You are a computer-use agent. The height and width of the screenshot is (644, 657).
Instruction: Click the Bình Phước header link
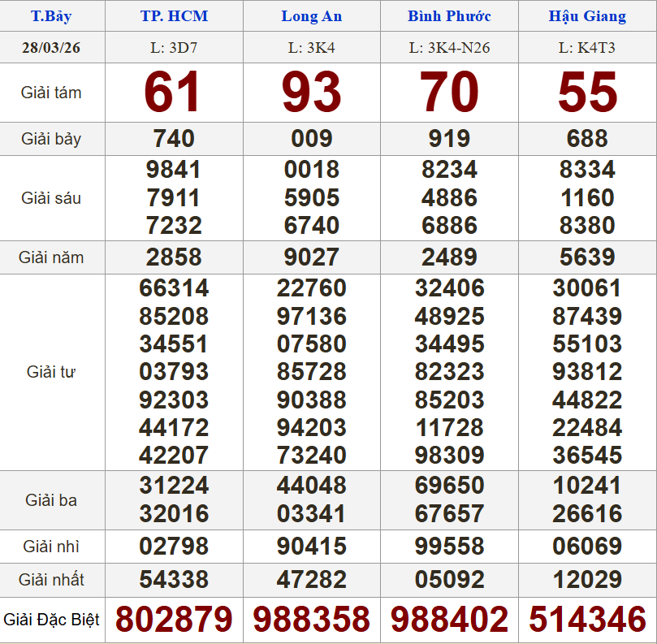(449, 16)
